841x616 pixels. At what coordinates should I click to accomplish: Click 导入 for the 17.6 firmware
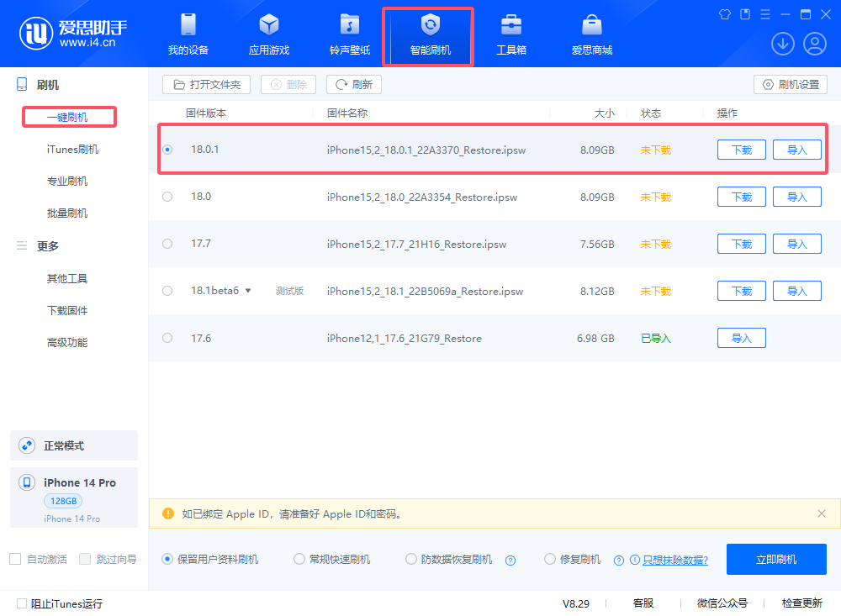(742, 338)
